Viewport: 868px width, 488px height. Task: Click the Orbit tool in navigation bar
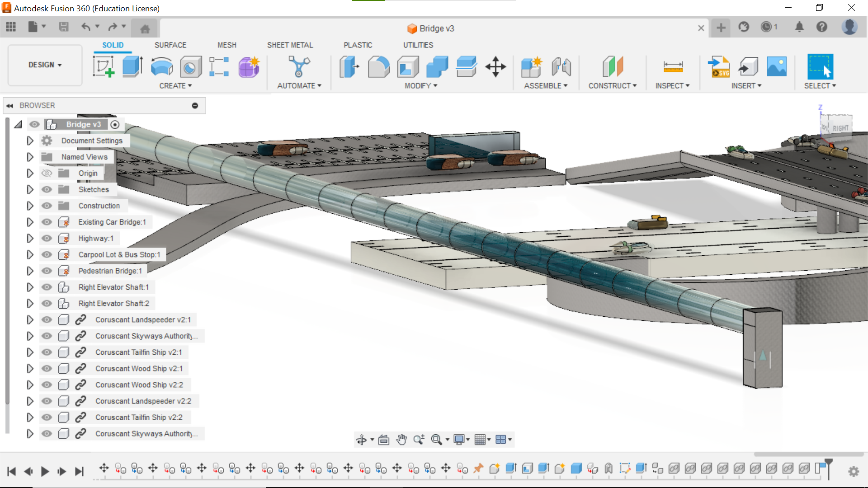pos(361,440)
